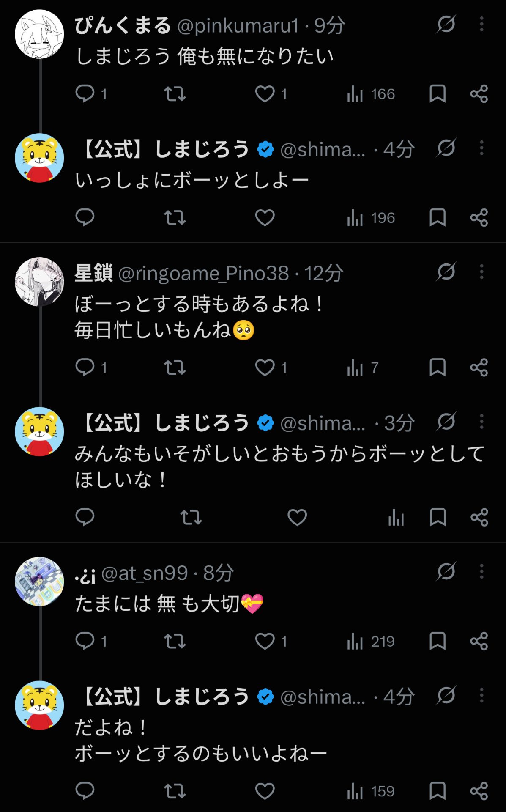Image resolution: width=506 pixels, height=812 pixels.
Task: View analytics showing 219 views
Action: click(371, 641)
